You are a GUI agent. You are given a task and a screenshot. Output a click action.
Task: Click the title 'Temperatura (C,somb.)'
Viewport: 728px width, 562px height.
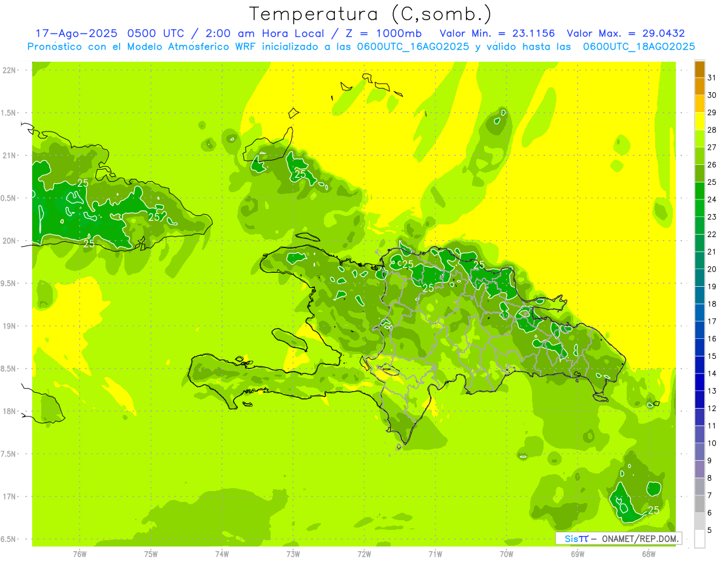[x=371, y=14]
